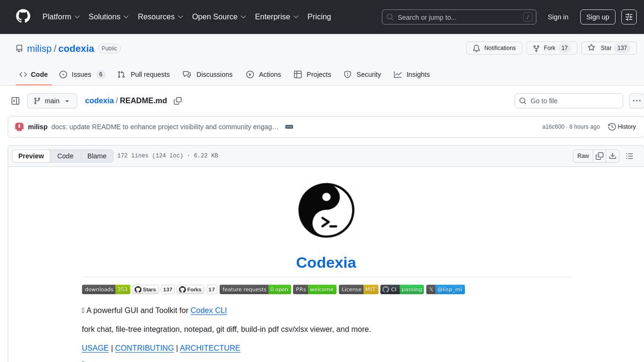Screen dimensions: 644x362
Task: Open the more file actions menu
Action: coord(637,101)
